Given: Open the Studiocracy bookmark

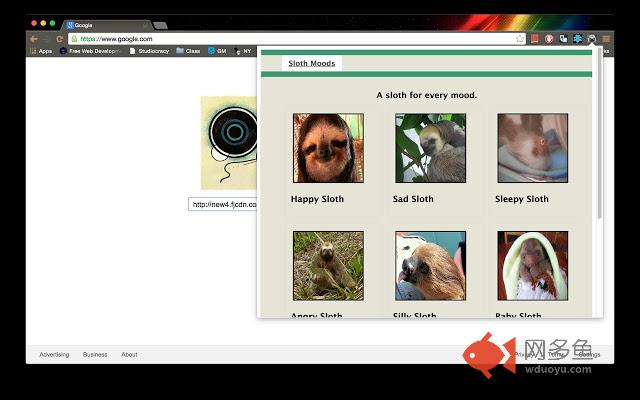Looking at the screenshot, I should click(149, 51).
